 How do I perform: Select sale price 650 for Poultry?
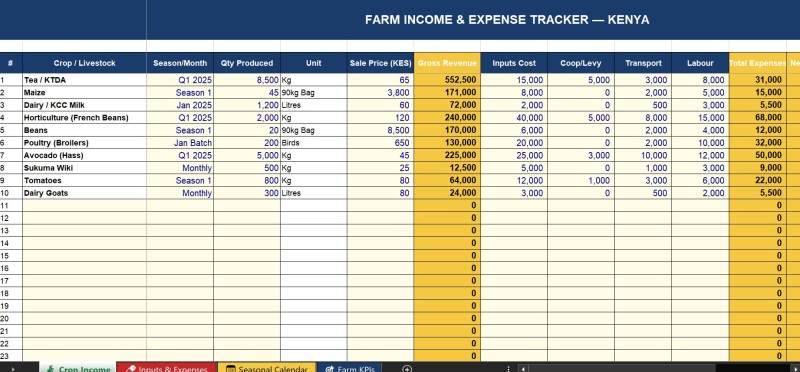[381, 143]
